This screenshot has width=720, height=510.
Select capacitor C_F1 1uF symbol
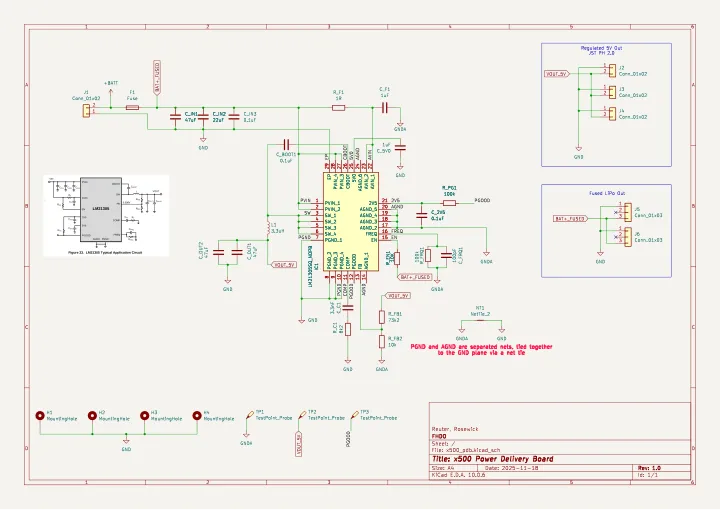[x=384, y=108]
